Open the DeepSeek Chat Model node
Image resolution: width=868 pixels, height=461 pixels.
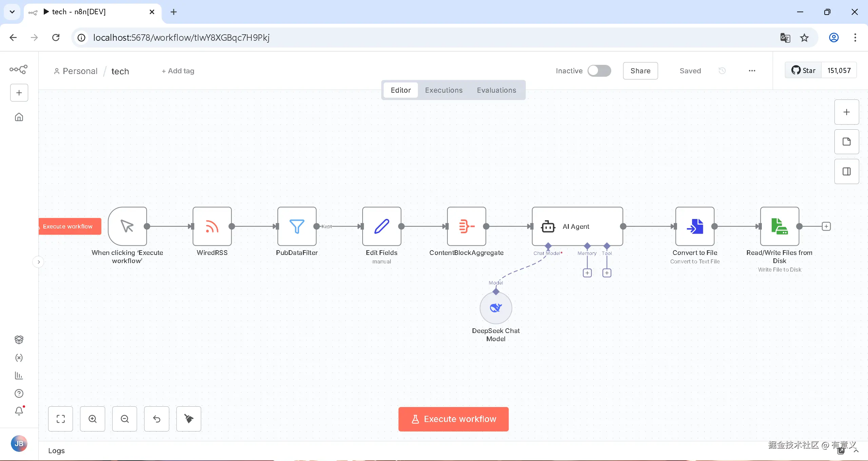tap(496, 308)
